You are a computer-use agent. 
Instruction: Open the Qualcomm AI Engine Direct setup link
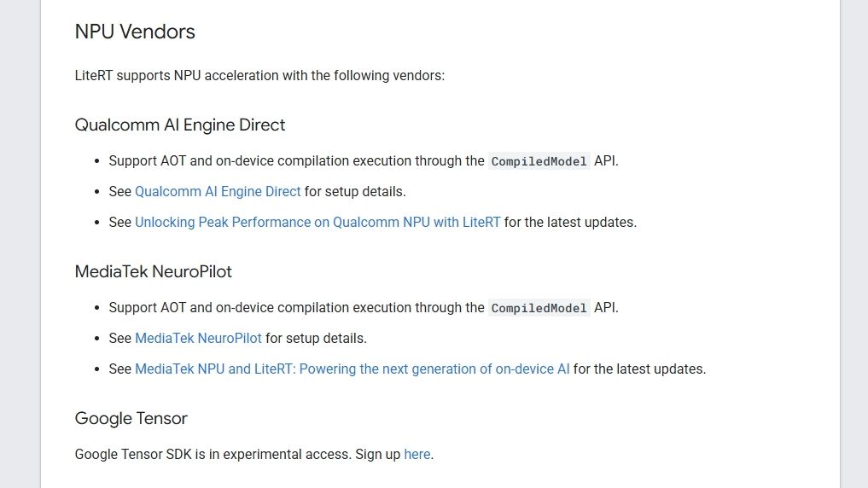tap(218, 191)
